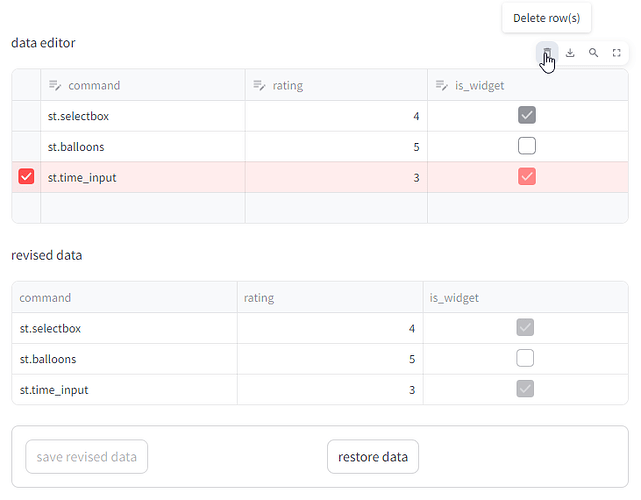Expand data editor to fullscreen

click(x=617, y=53)
